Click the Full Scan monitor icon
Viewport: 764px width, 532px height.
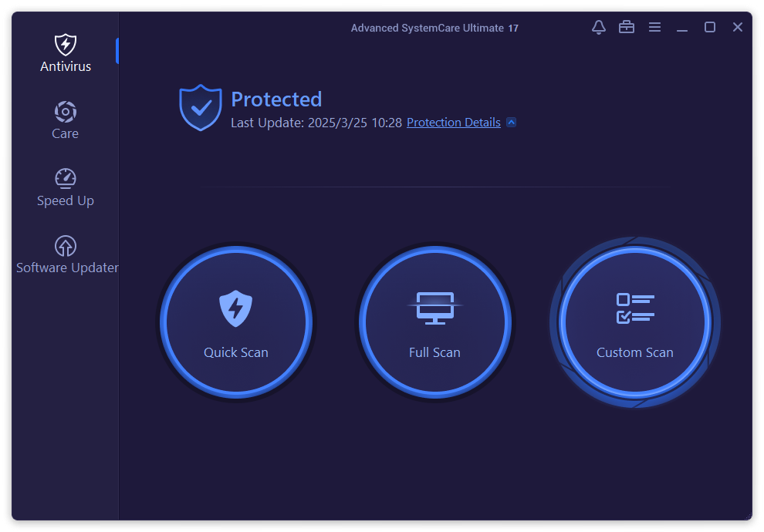pyautogui.click(x=434, y=308)
